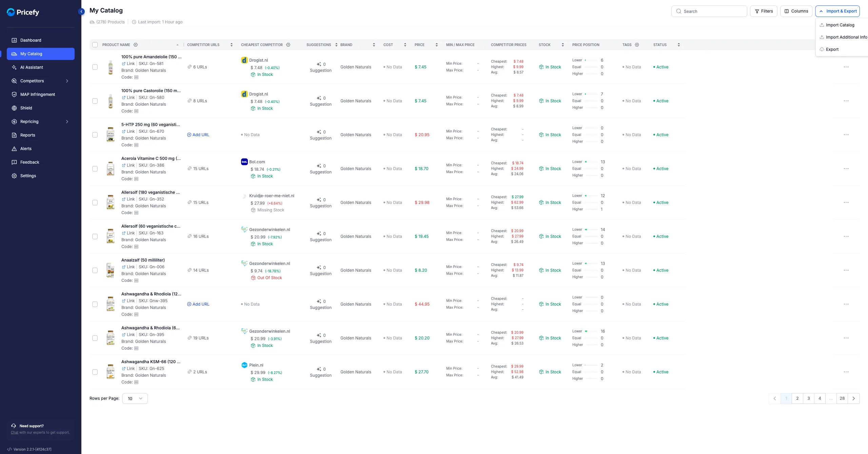Image resolution: width=868 pixels, height=454 pixels.
Task: Select the Acerola Vitamine C row checkbox
Action: (95, 169)
